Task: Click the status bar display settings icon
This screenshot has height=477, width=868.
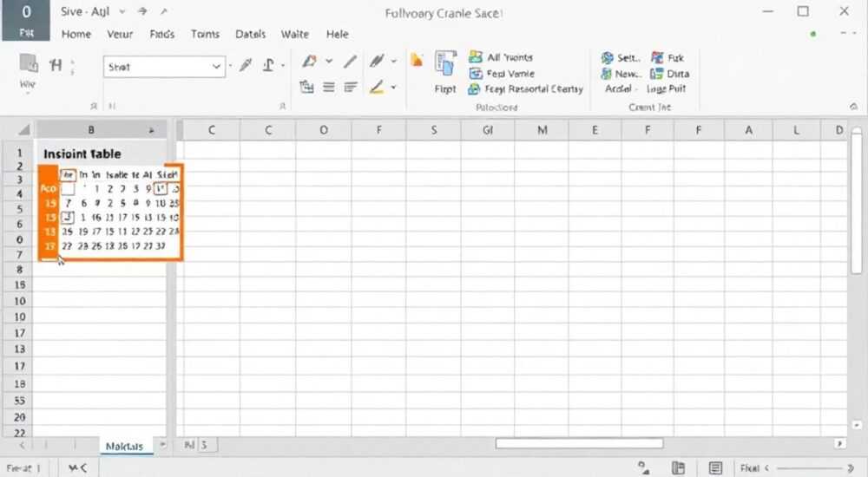Action: point(643,468)
